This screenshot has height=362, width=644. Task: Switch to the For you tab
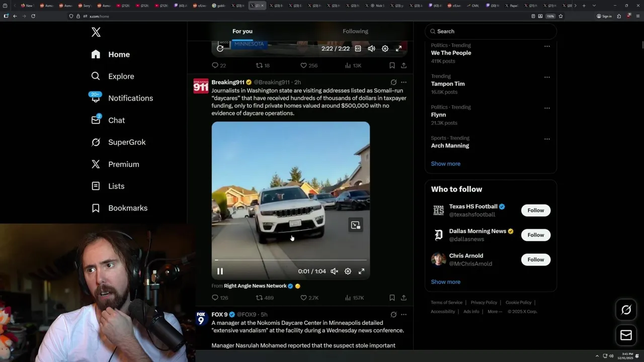click(x=243, y=31)
